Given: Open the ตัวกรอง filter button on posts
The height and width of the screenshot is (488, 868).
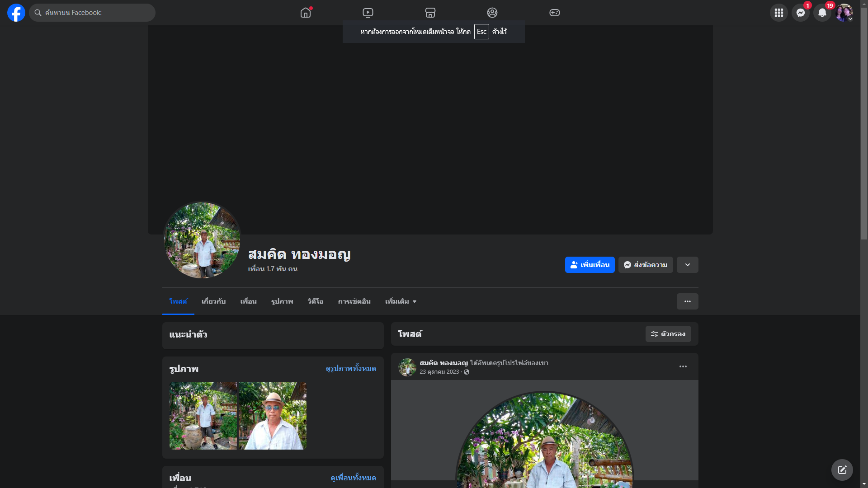Looking at the screenshot, I should point(668,334).
